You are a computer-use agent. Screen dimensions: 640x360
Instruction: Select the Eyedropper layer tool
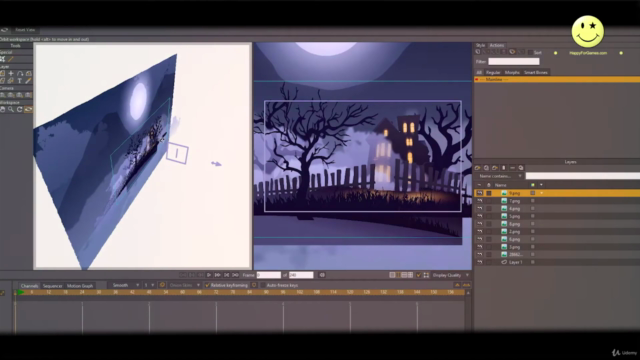click(28, 81)
